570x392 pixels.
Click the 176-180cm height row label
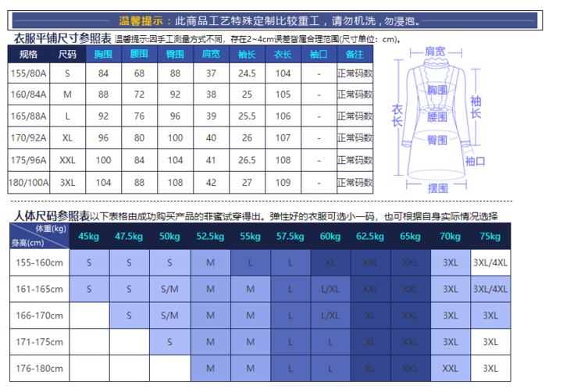click(x=39, y=368)
